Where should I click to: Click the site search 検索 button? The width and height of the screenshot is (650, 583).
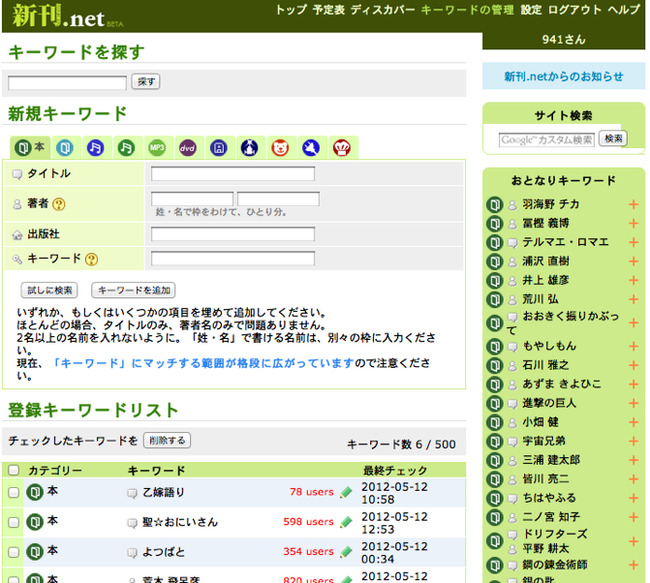tap(613, 138)
